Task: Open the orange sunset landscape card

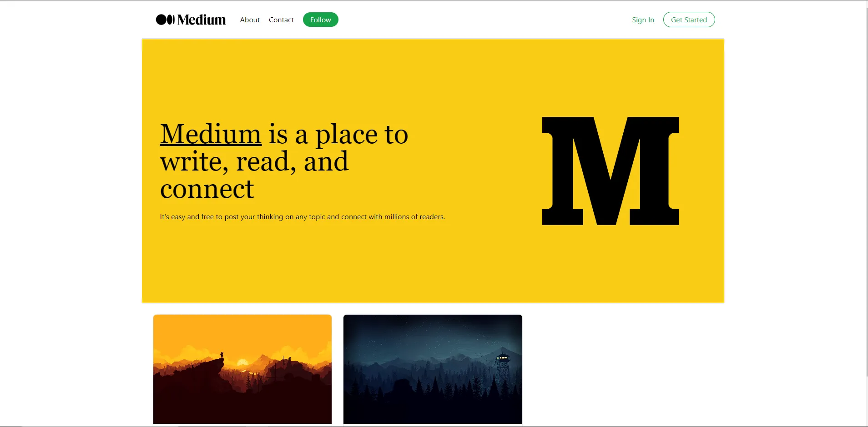Action: [x=242, y=369]
